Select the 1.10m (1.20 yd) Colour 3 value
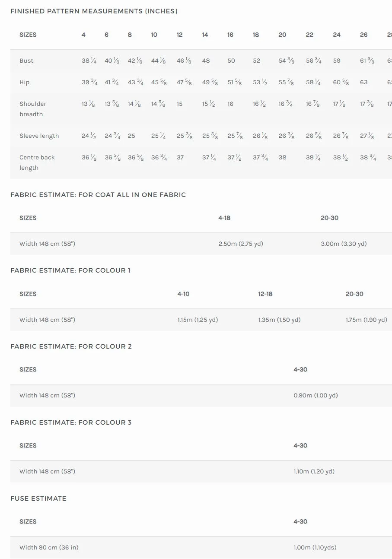This screenshot has width=392, height=559. click(x=314, y=471)
